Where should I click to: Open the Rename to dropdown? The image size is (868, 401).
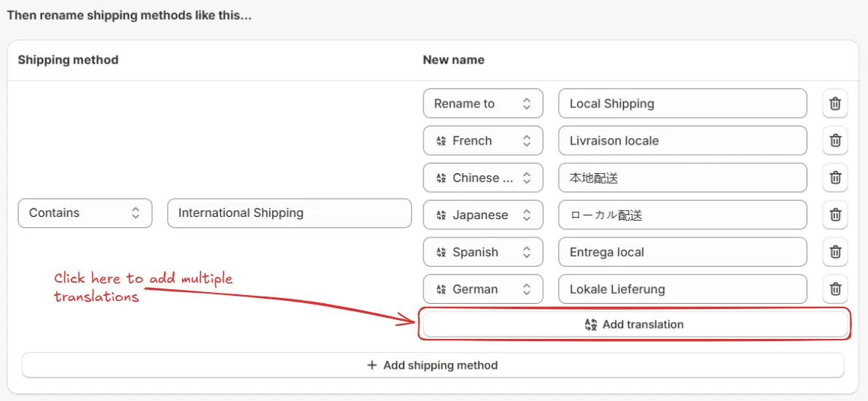coord(483,104)
